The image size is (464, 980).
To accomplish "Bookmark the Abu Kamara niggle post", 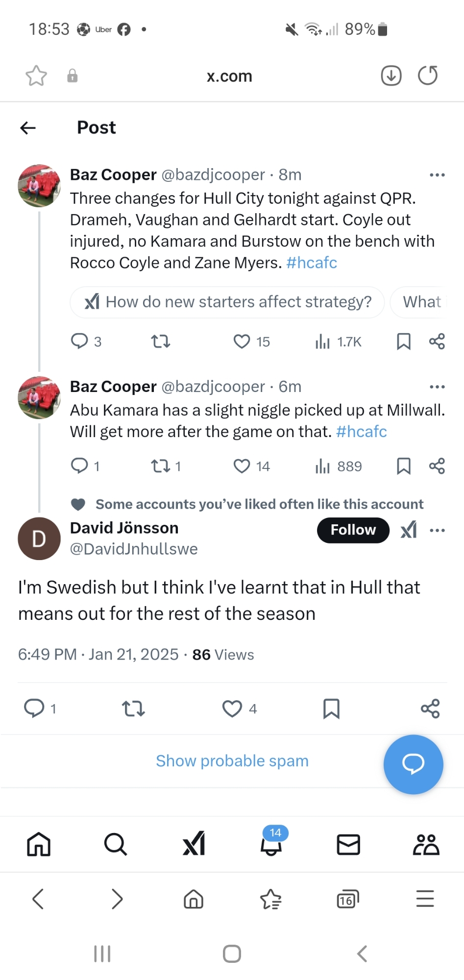I will (x=403, y=466).
